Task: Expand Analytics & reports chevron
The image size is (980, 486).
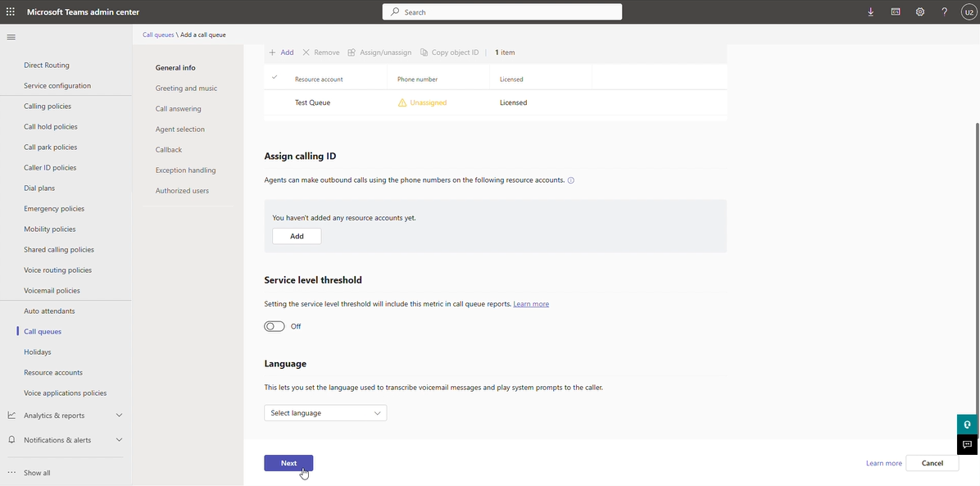Action: (120, 416)
